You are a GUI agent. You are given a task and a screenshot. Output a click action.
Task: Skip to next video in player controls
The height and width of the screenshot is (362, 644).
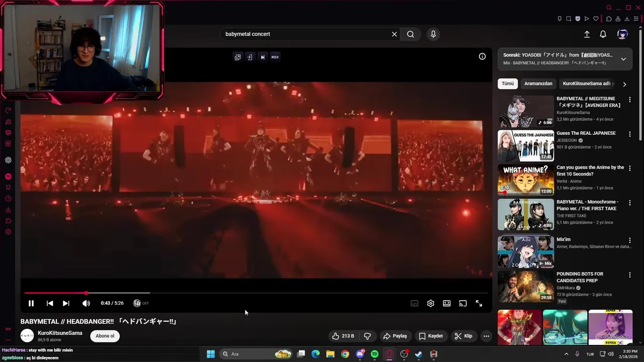point(66,303)
